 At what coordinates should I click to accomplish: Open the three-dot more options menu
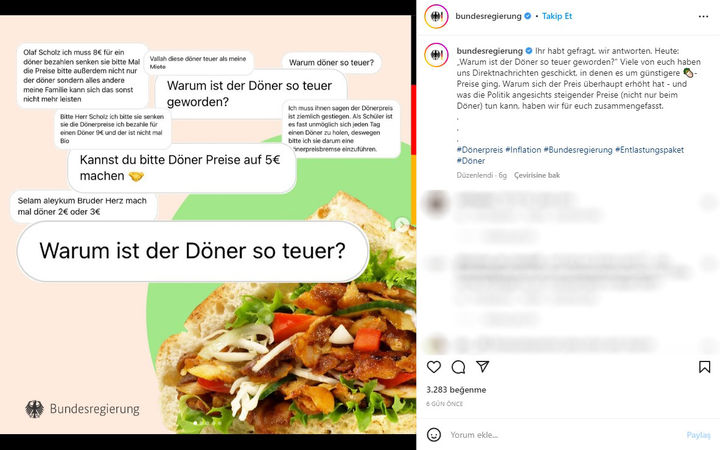coord(703,17)
